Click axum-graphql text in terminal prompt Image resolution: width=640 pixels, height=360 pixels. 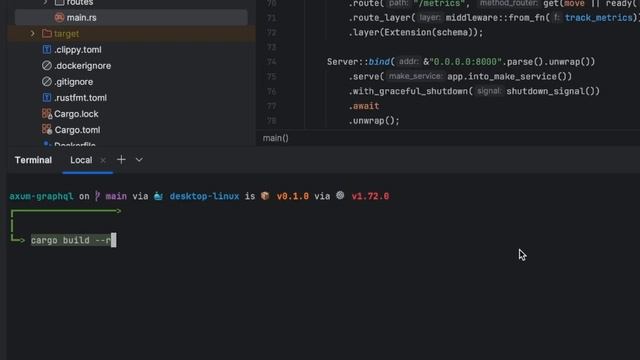41,196
